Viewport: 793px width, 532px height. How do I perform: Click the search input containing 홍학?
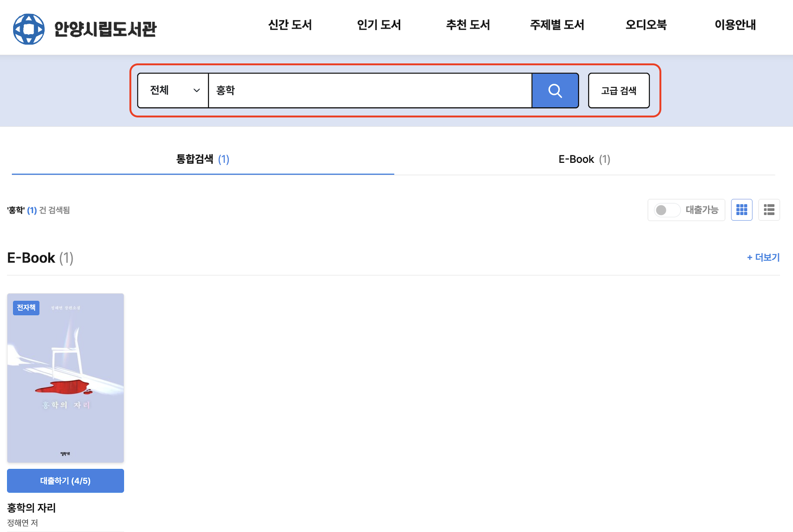pyautogui.click(x=369, y=90)
